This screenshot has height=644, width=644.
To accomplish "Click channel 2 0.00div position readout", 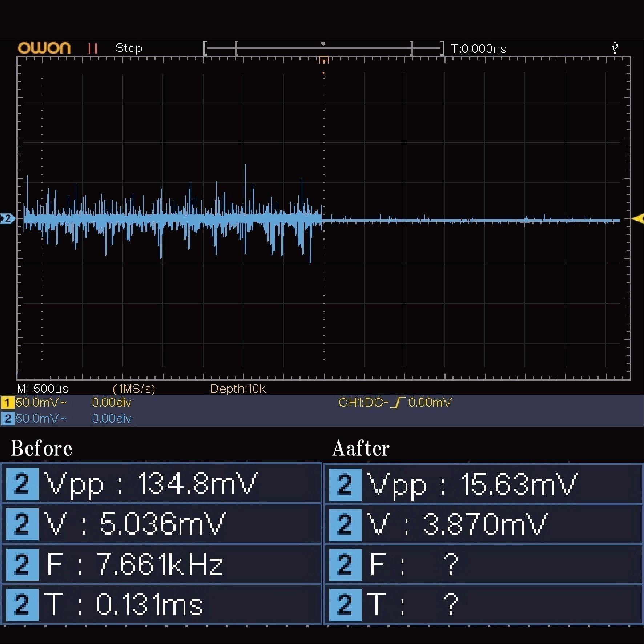I will 111,419.
